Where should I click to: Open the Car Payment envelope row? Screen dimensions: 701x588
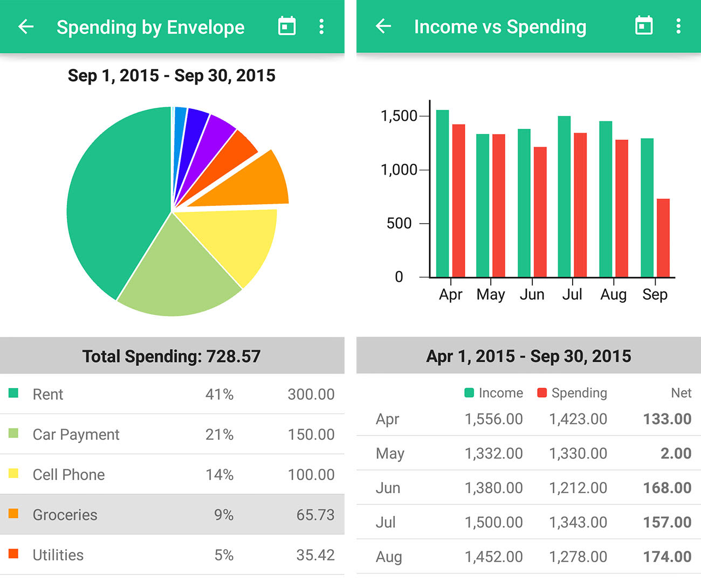point(172,434)
